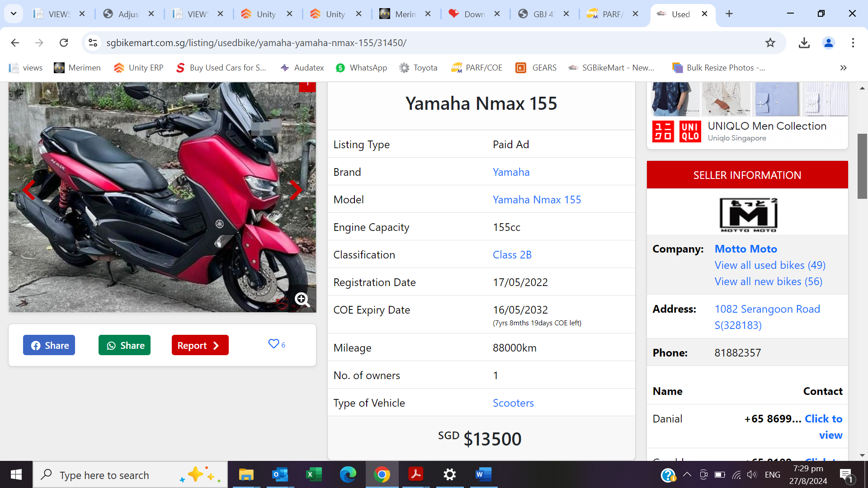The width and height of the screenshot is (868, 488).
Task: Expand the hidden bookmarks chevron
Action: tap(843, 68)
